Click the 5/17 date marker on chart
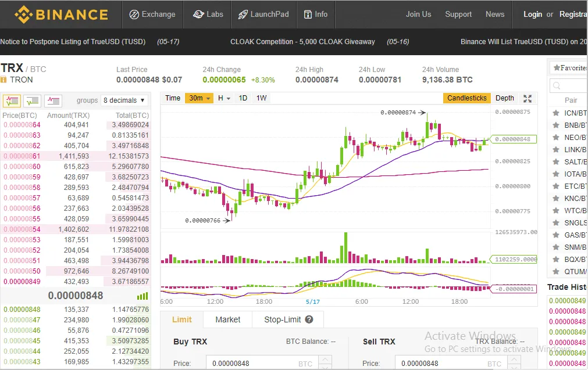Screen dimensions: 588x370 tap(313, 301)
